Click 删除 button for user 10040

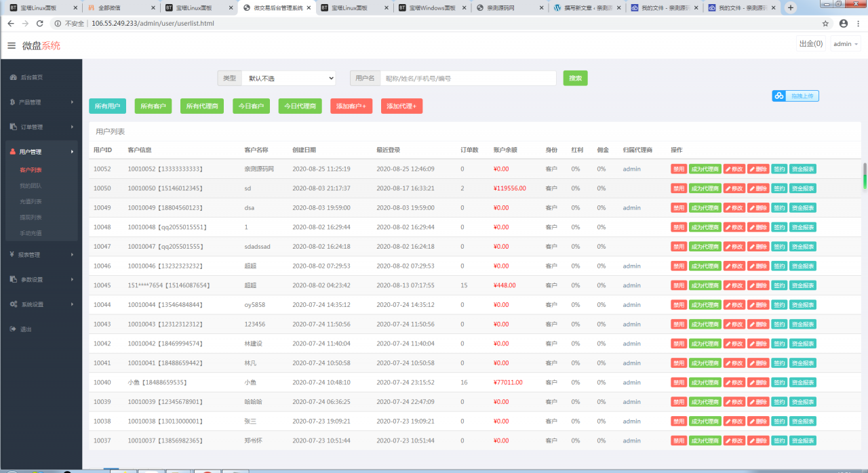[x=758, y=382]
